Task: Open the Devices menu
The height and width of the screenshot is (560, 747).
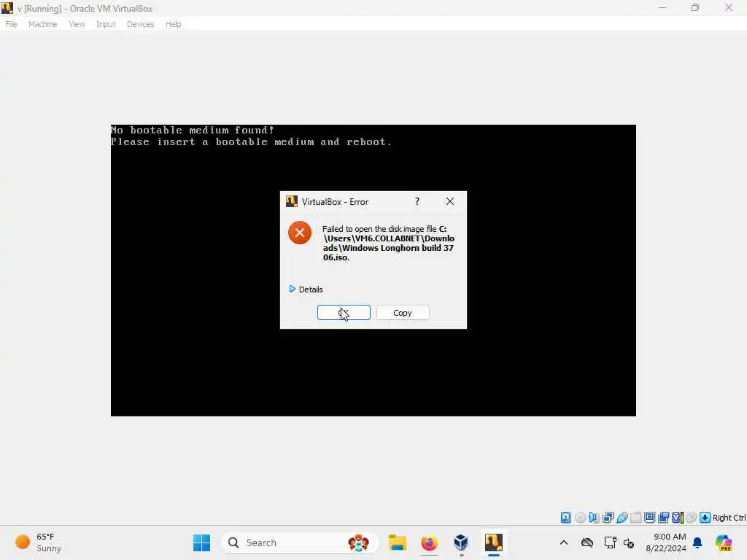Action: 141,24
